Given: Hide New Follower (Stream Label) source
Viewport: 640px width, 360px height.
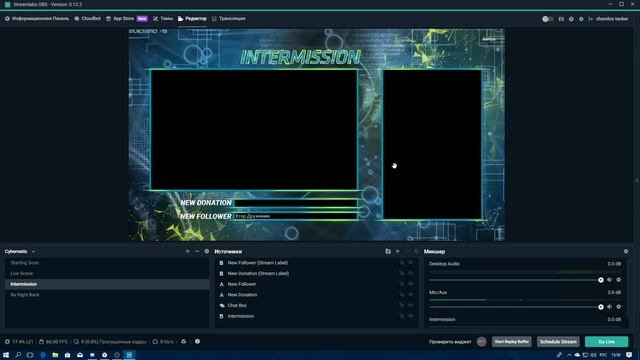Looking at the screenshot, I should pyautogui.click(x=411, y=263).
